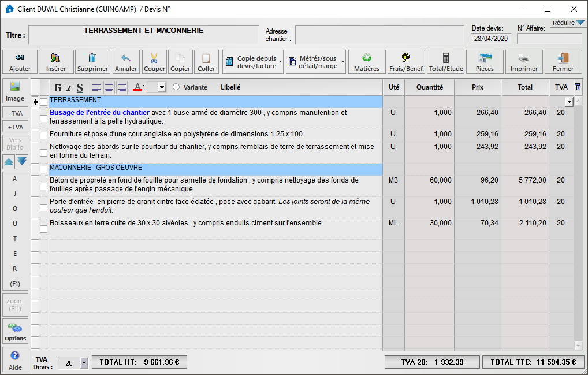
Task: Click the Date devis field
Action: click(x=490, y=39)
